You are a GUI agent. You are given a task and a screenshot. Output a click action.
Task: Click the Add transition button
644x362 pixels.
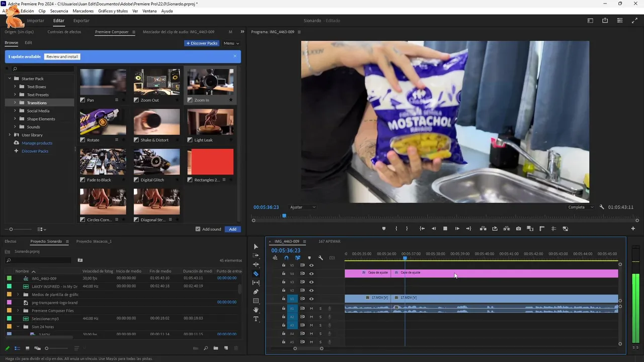tap(232, 229)
